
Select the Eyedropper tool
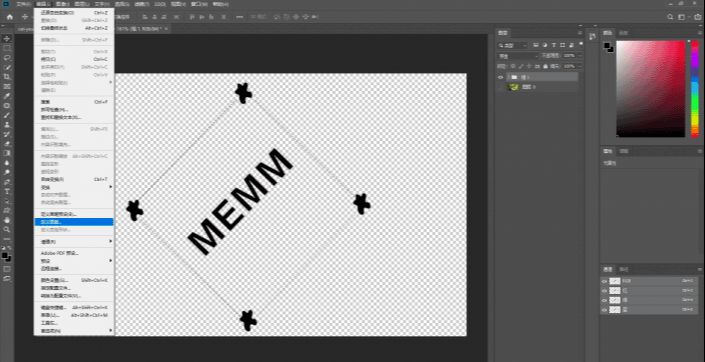pos(7,96)
